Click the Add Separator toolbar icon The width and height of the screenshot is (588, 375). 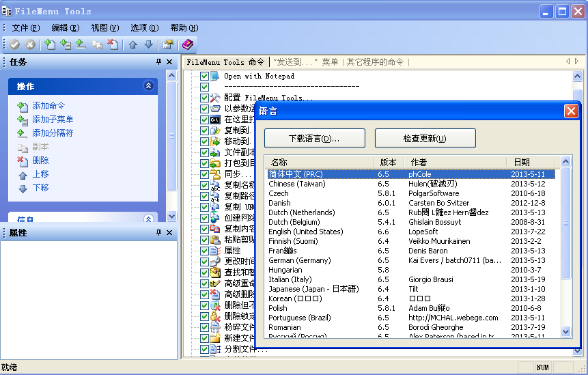[x=81, y=44]
